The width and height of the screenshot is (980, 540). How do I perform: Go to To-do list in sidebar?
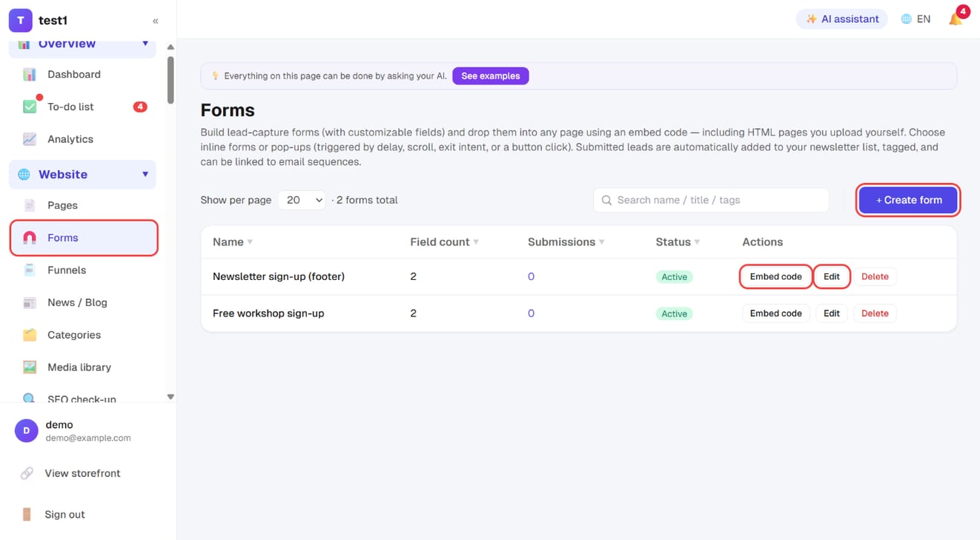click(84, 107)
